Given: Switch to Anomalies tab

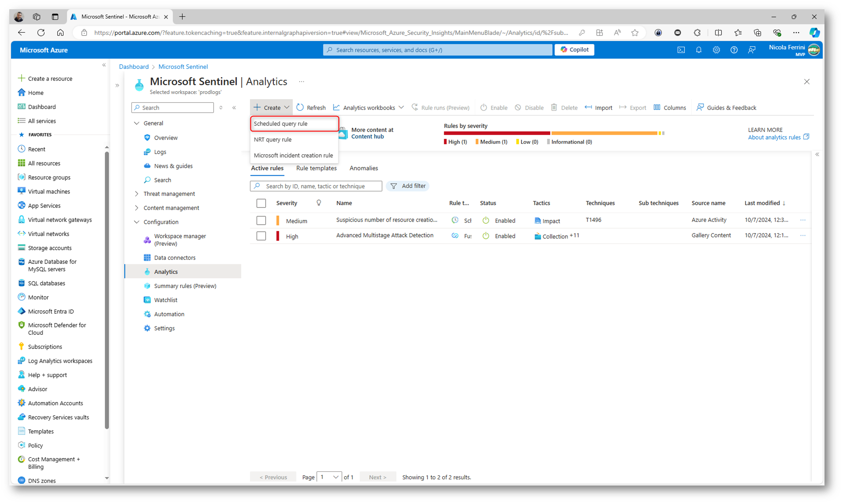Looking at the screenshot, I should click(x=364, y=168).
